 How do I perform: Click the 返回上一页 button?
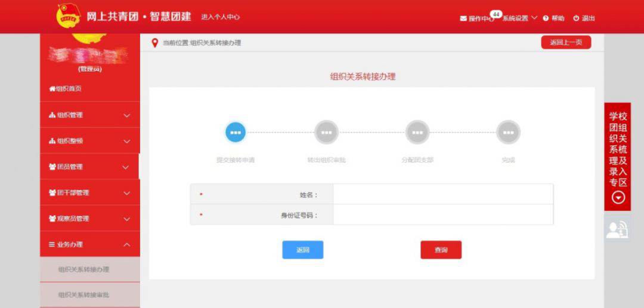pyautogui.click(x=566, y=42)
